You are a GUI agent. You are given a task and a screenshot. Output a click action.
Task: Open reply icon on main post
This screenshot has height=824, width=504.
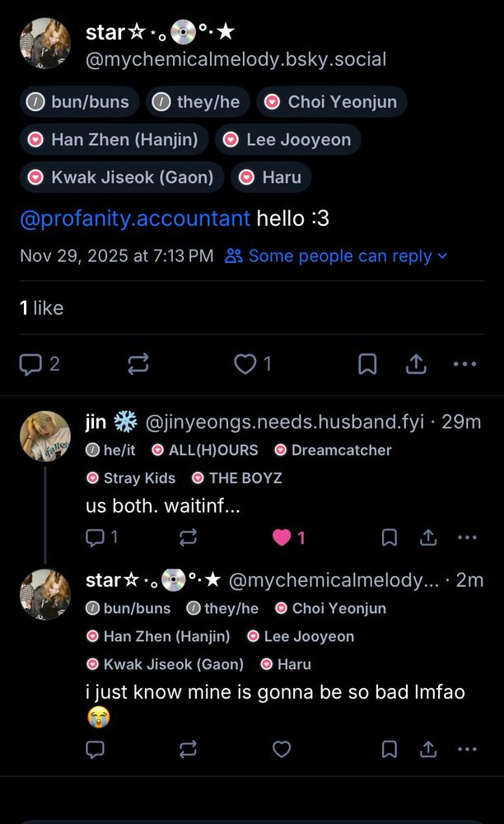(30, 364)
